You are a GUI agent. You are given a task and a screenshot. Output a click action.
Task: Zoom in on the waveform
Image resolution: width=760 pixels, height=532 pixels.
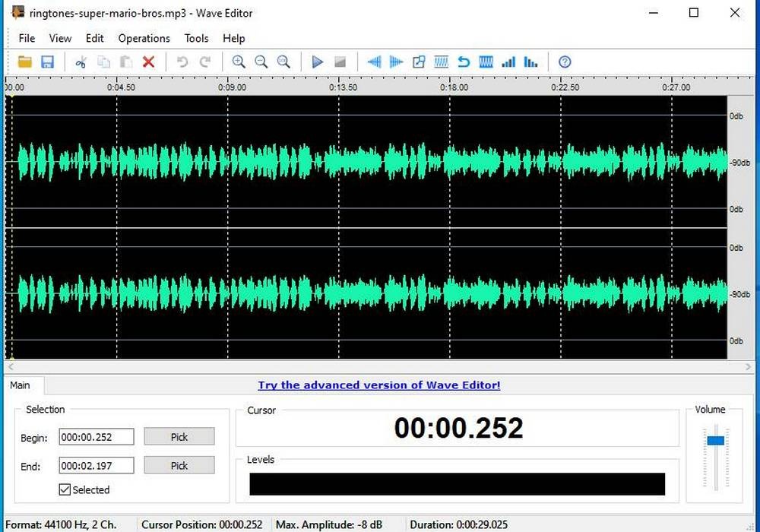238,62
